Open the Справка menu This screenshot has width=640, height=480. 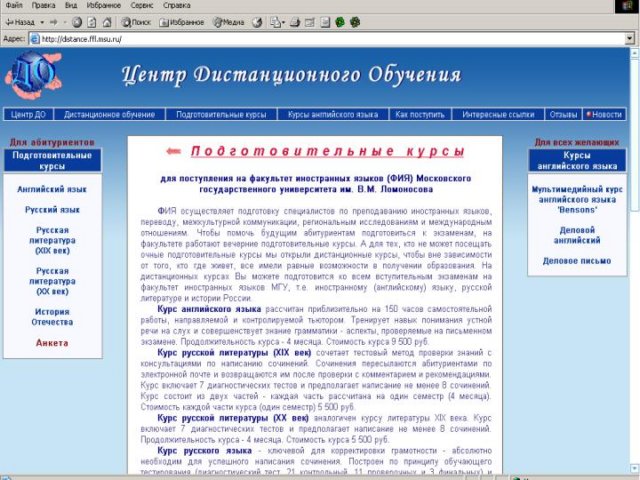tap(177, 5)
